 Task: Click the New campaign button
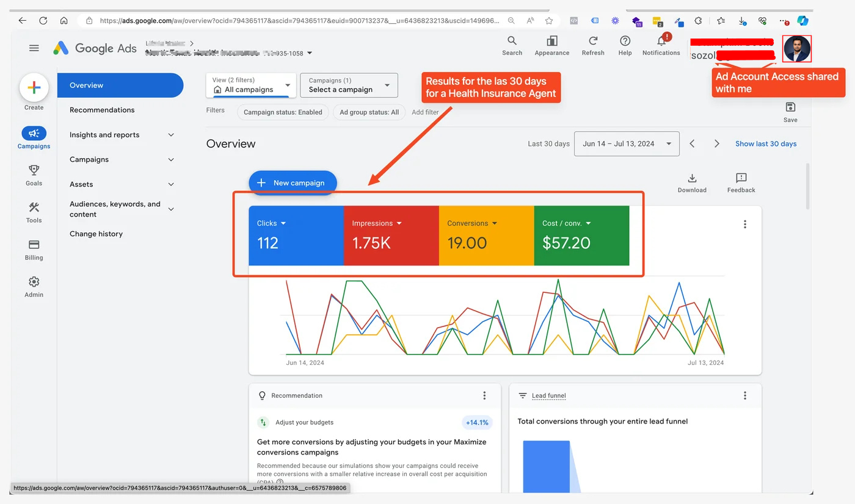(293, 183)
